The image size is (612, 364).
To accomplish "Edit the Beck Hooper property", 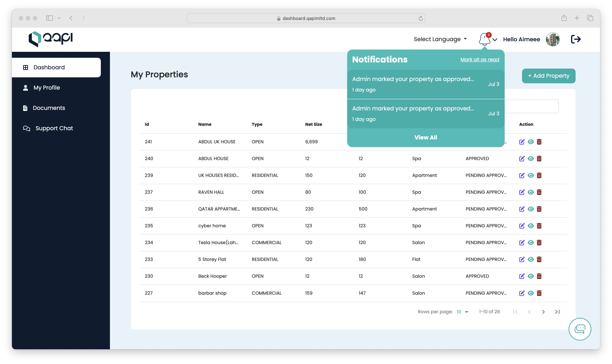I will [522, 276].
